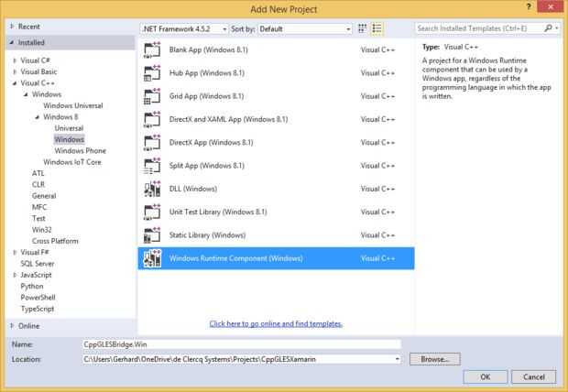Screen dimensions: 568x392
Task: Click the Search Installed Templates field
Action: click(x=479, y=28)
